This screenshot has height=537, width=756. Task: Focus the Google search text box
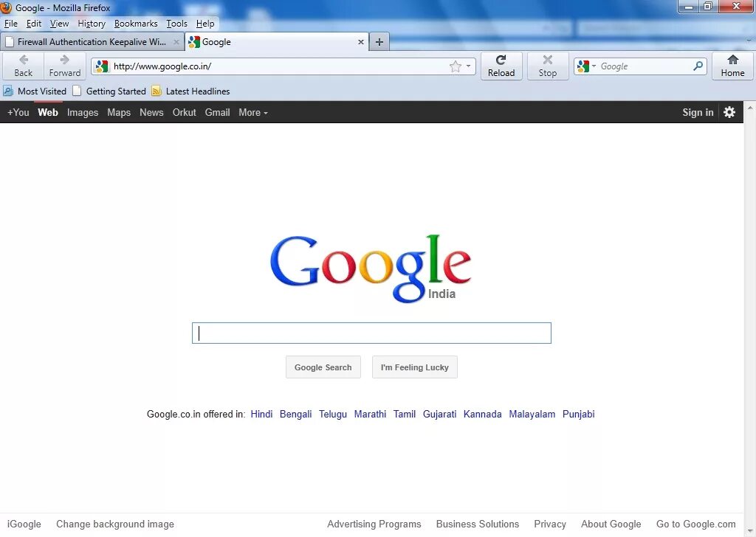[371, 333]
